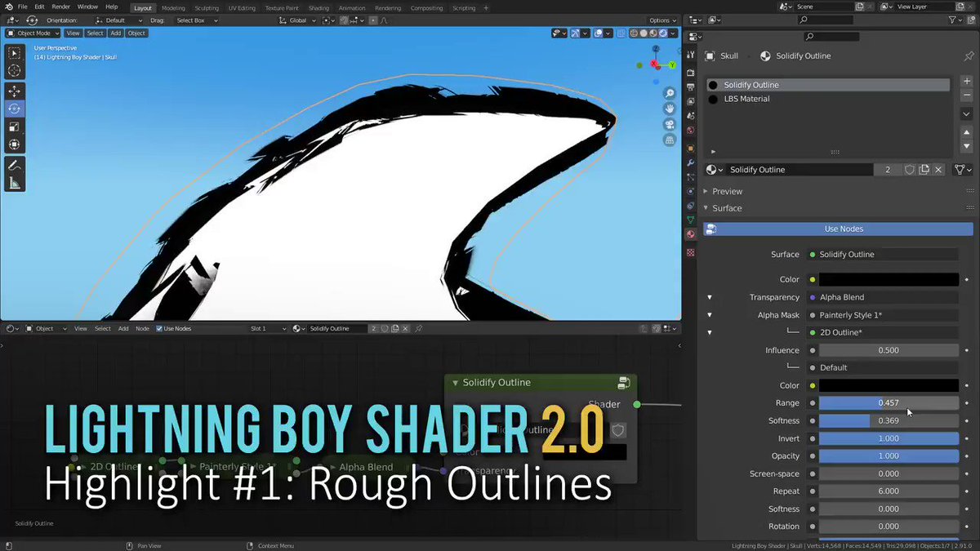Screen dimensions: 980x551
Task: Open the Render menu
Action: click(61, 7)
